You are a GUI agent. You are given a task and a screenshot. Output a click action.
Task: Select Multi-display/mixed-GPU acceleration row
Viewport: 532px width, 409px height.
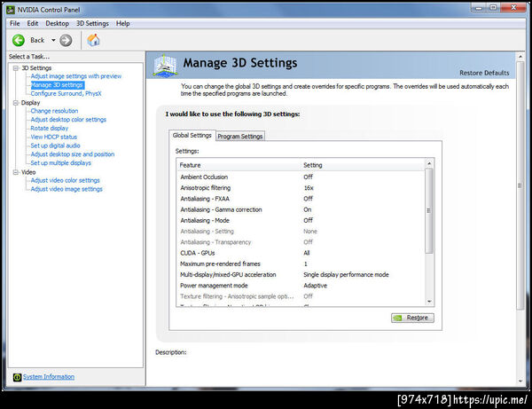pos(301,275)
